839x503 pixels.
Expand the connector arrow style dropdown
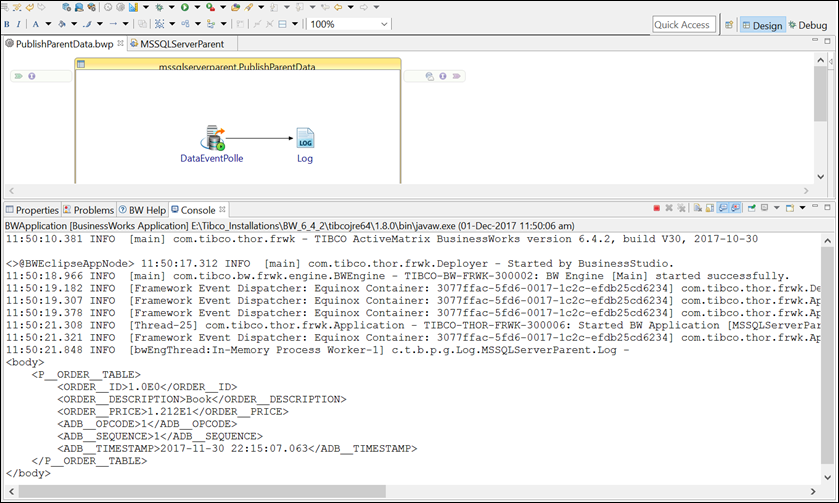125,24
